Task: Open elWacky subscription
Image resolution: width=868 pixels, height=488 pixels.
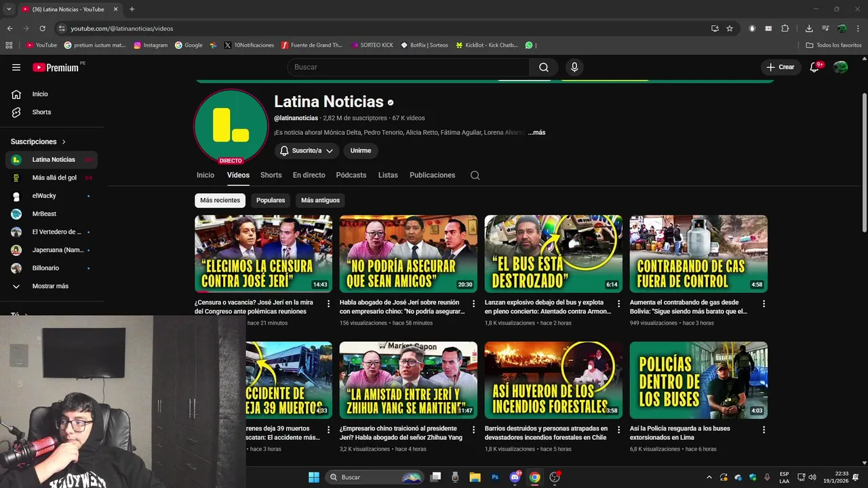Action: point(52,196)
